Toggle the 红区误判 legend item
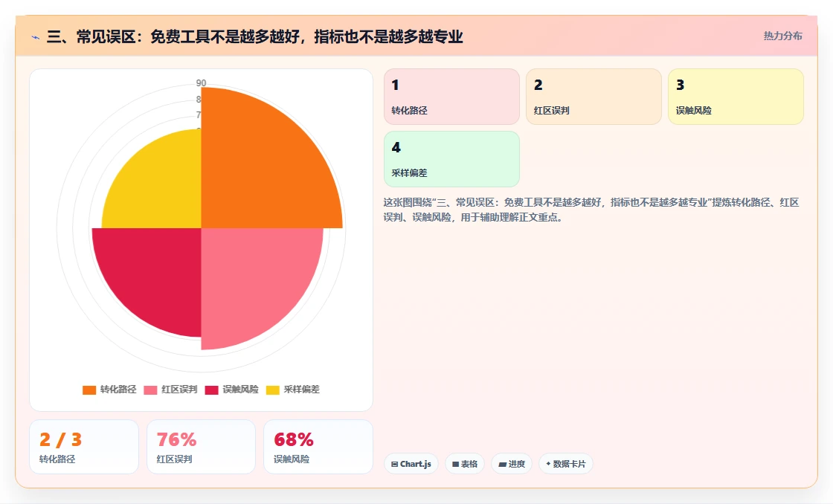 pyautogui.click(x=170, y=390)
